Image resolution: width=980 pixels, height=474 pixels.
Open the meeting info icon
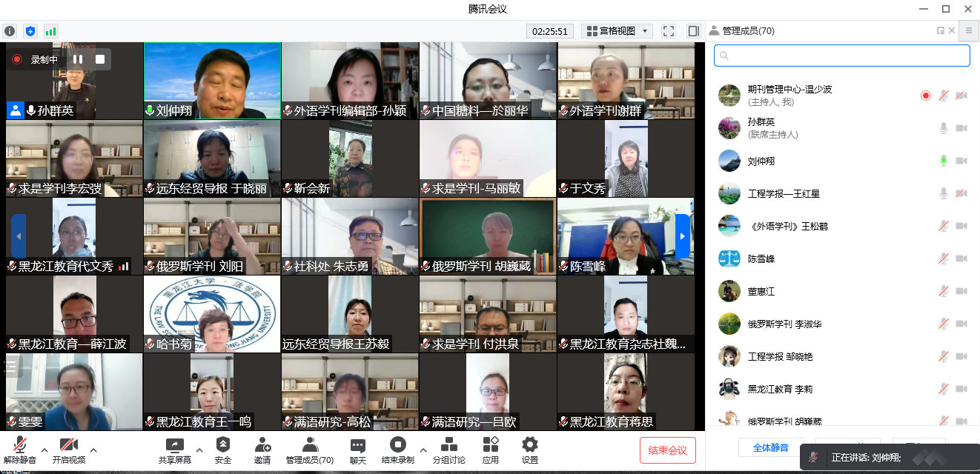coord(10,31)
